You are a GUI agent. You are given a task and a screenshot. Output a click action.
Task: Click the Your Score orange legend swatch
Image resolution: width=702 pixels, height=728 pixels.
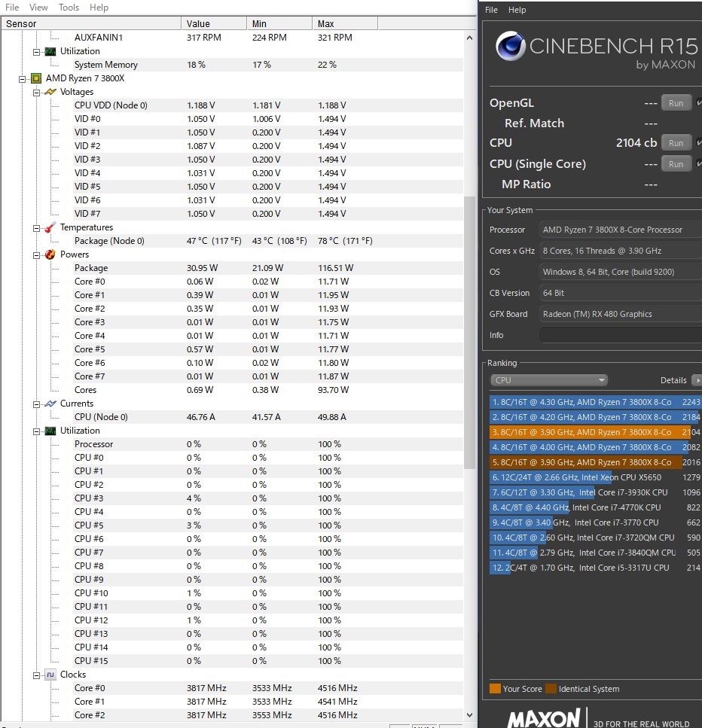(495, 689)
